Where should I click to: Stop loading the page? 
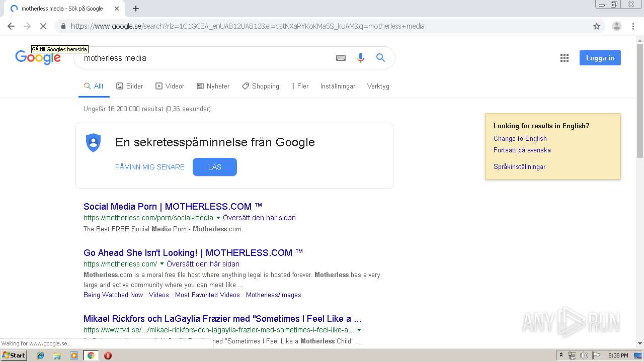click(43, 26)
